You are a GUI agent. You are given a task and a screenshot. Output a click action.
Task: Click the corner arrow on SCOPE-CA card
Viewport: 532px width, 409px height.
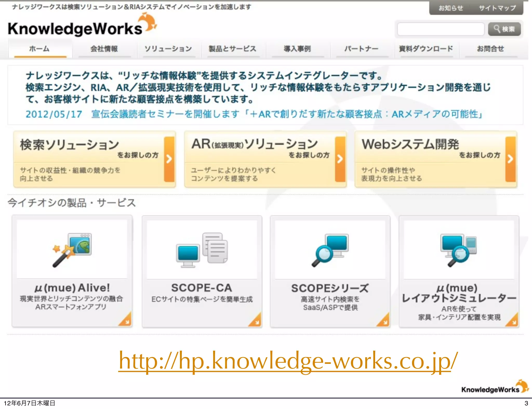(x=255, y=320)
